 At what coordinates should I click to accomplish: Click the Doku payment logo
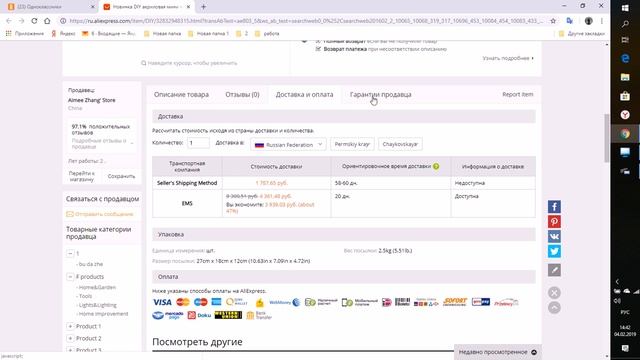pos(199,315)
